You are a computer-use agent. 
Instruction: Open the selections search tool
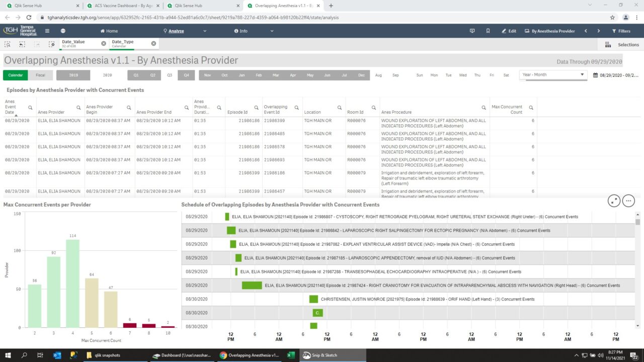click(8, 44)
